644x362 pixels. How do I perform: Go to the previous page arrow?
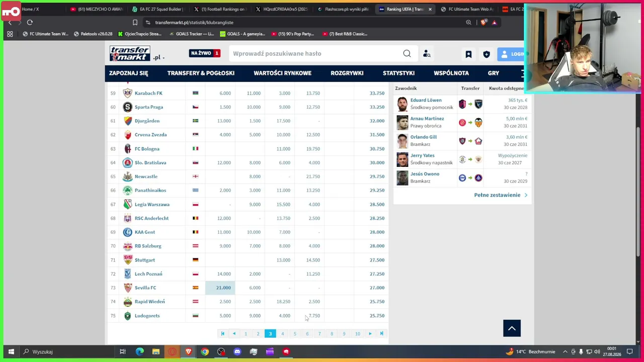coord(234,334)
